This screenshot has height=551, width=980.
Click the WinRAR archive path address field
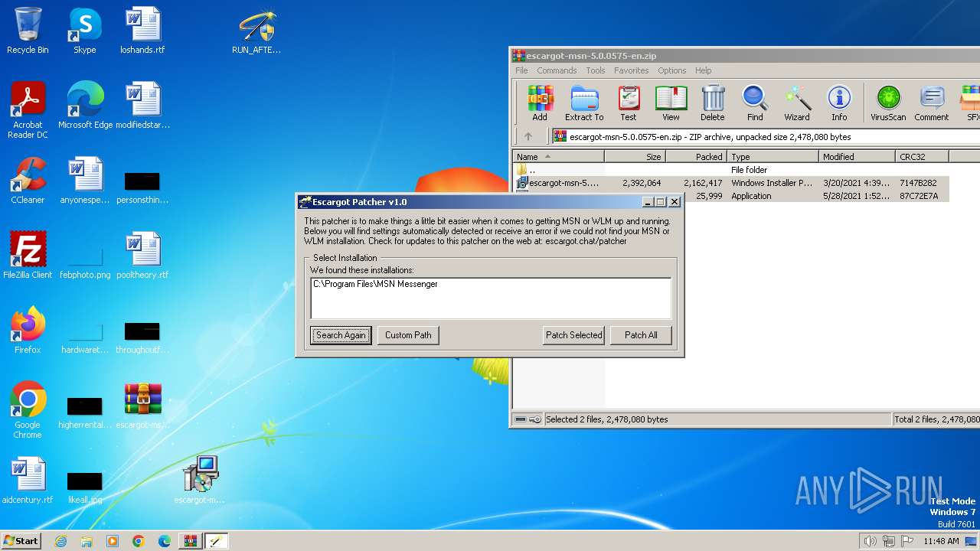[x=766, y=137]
